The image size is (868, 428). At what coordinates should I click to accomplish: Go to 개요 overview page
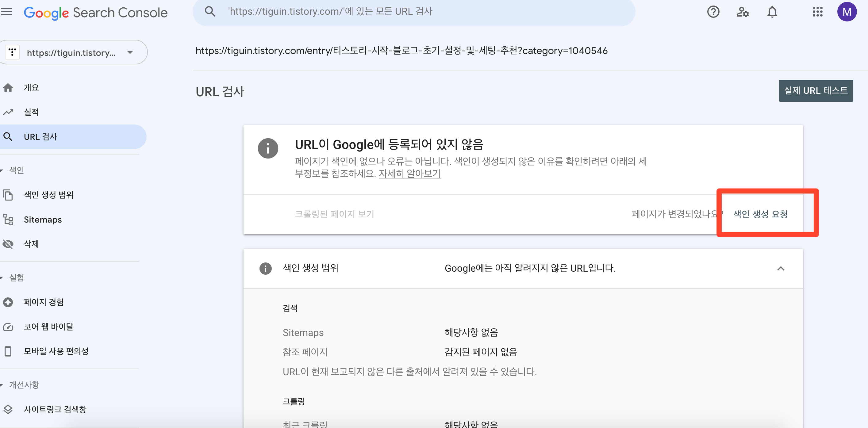[31, 88]
